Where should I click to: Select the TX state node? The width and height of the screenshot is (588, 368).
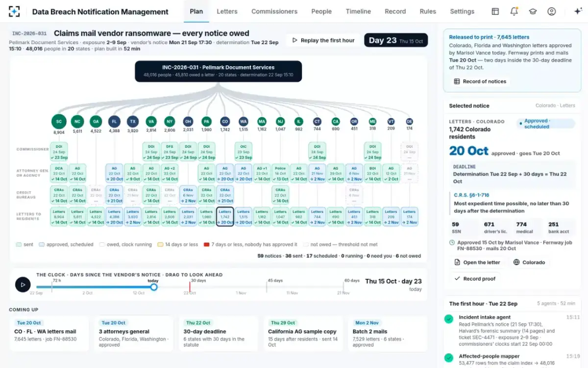tap(132, 122)
